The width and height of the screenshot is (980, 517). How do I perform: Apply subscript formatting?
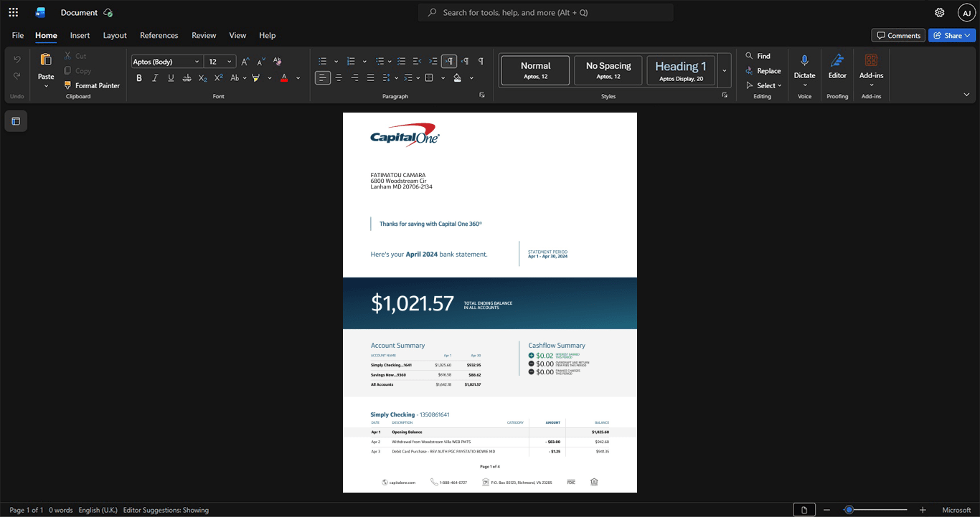pos(203,78)
